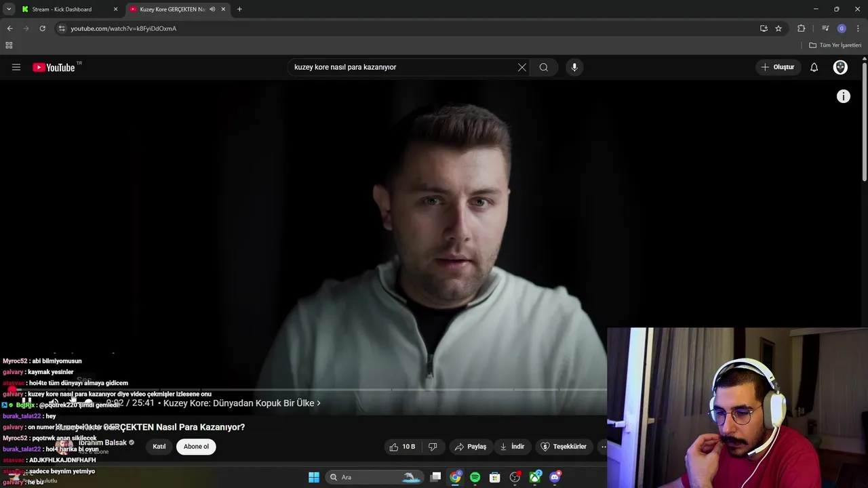Open Chrome three-dot menu
The height and width of the screenshot is (488, 868).
(x=858, y=28)
